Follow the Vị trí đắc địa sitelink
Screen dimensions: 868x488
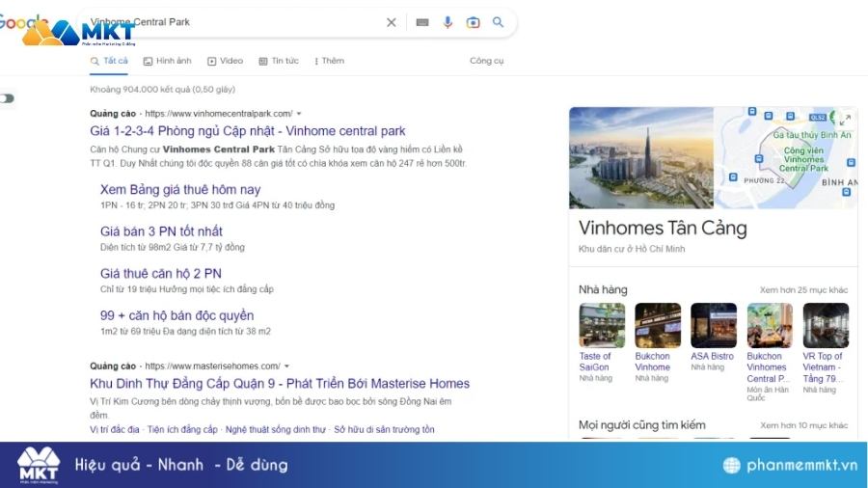pos(115,429)
